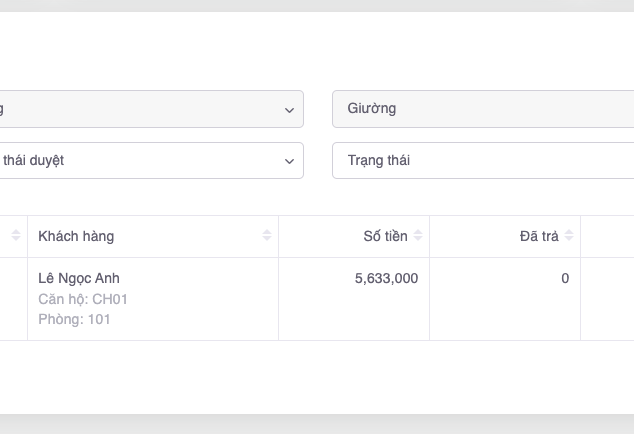This screenshot has width=634, height=434.
Task: Click the sort icon in Khách hàng header
Action: pos(267,236)
